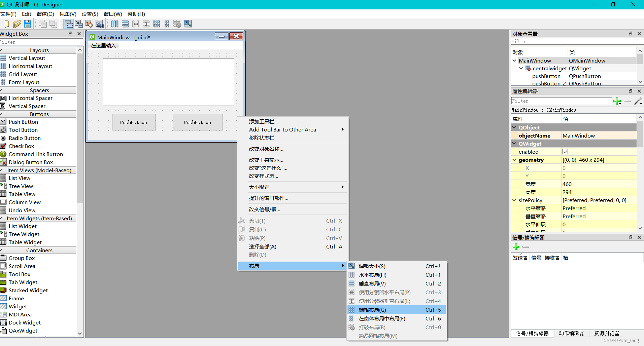Viewport: 644px width, 346px height.
Task: Focus the Widget Box filter field
Action: (41, 42)
